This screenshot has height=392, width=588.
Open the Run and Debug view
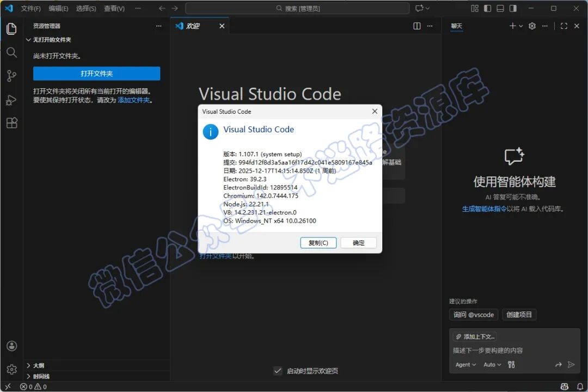click(x=11, y=100)
